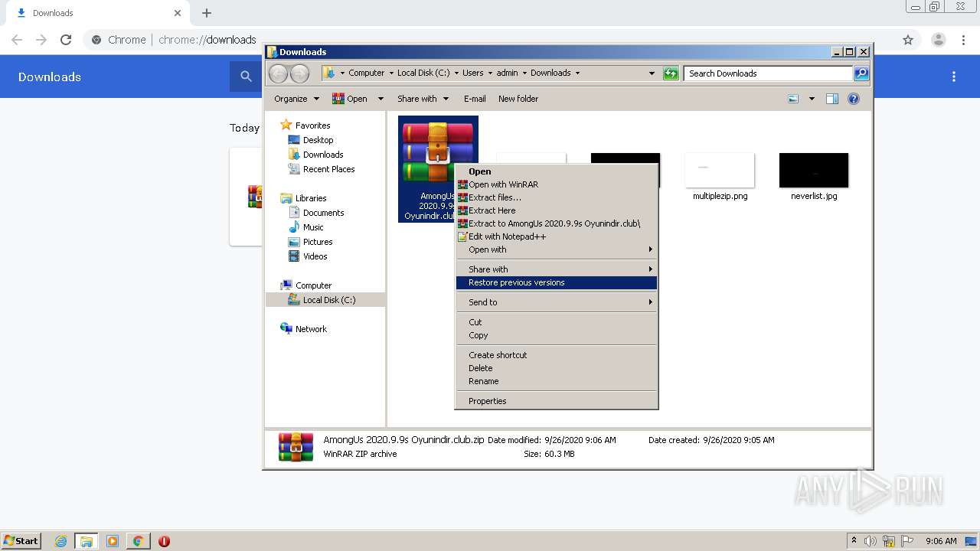980x551 pixels.
Task: Click the Chrome address bar
Action: pos(501,40)
